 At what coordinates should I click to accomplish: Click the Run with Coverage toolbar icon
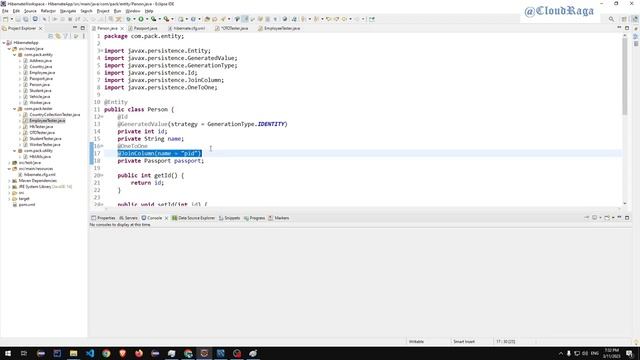tap(153, 19)
